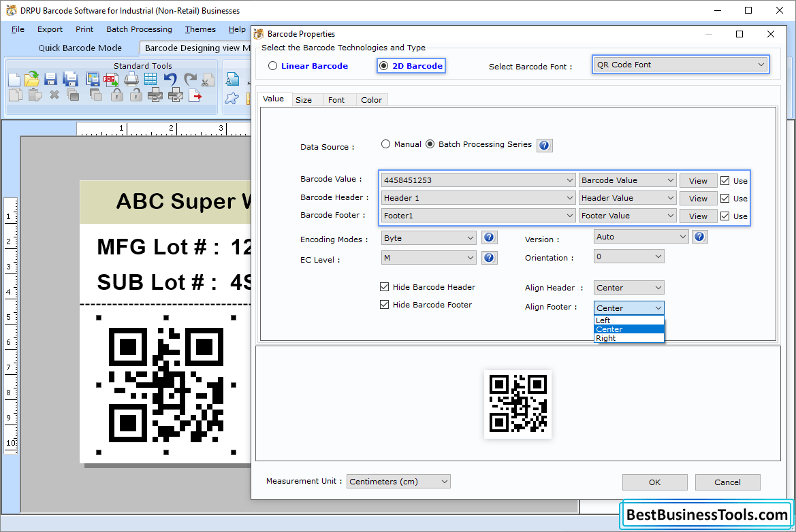Click View next to Barcode Header
This screenshot has width=796, height=532.
pos(698,197)
